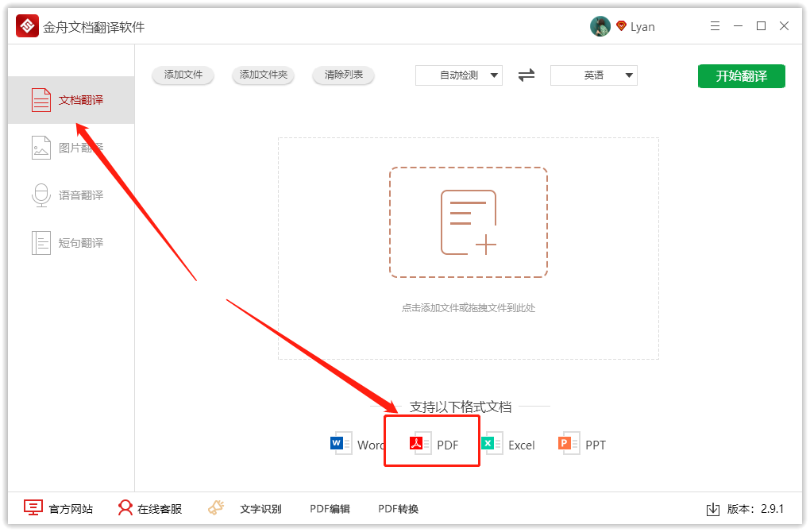Screen dimensions: 810x532
Task: Click the red app logo icon
Action: [27, 26]
